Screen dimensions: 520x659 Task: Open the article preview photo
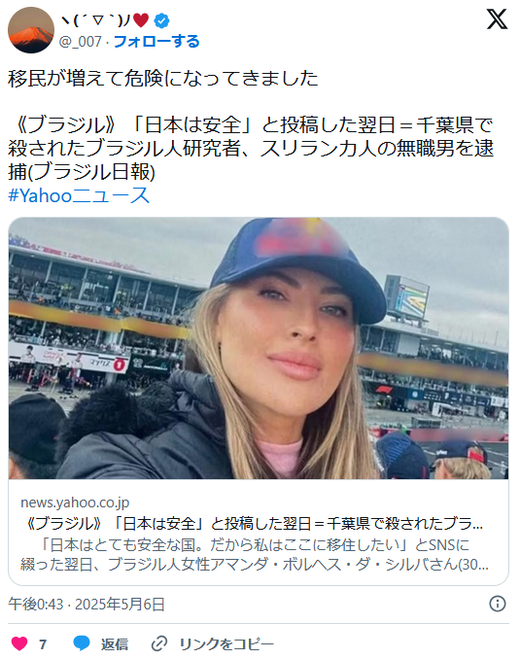[259, 348]
